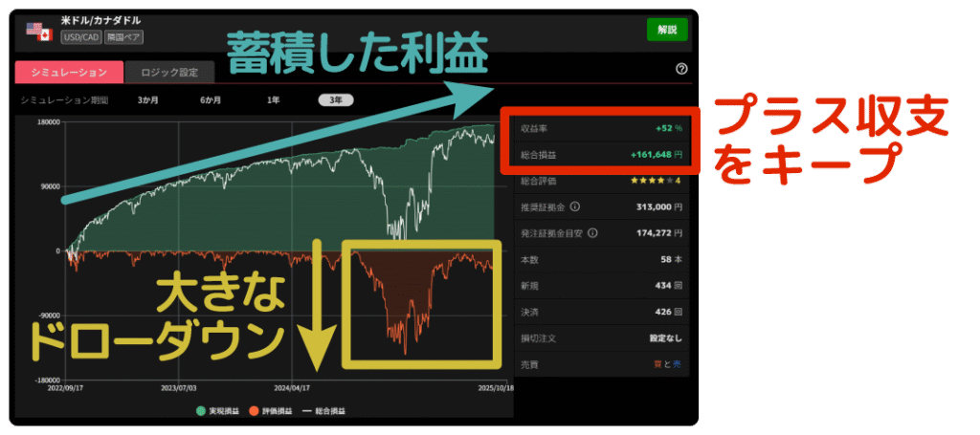Open the ロジック設定 tab
The image size is (980, 435).
pos(171,73)
